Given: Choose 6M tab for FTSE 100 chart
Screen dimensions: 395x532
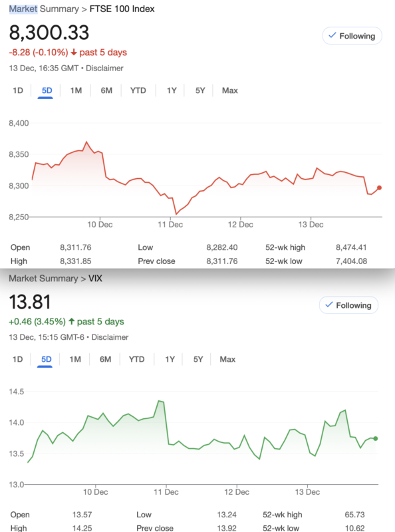Looking at the screenshot, I should point(106,90).
